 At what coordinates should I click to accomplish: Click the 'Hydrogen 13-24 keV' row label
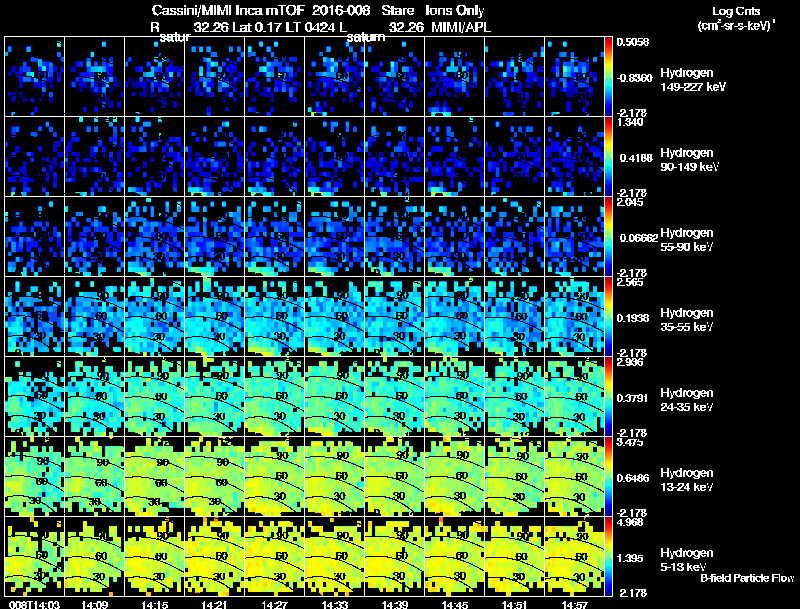coord(687,480)
